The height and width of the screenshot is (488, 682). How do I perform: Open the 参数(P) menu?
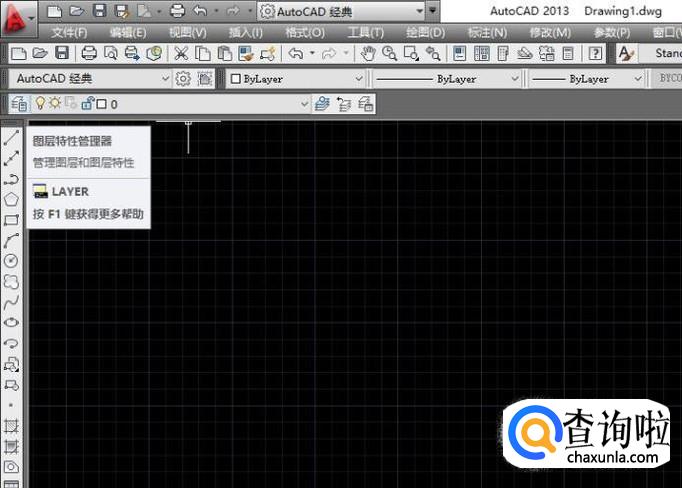click(x=612, y=33)
